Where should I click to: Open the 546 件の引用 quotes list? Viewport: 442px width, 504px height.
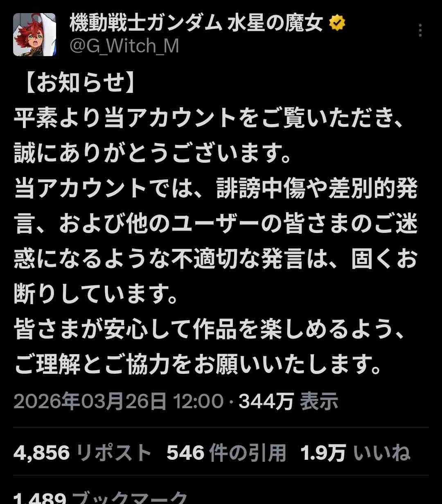click(x=226, y=453)
